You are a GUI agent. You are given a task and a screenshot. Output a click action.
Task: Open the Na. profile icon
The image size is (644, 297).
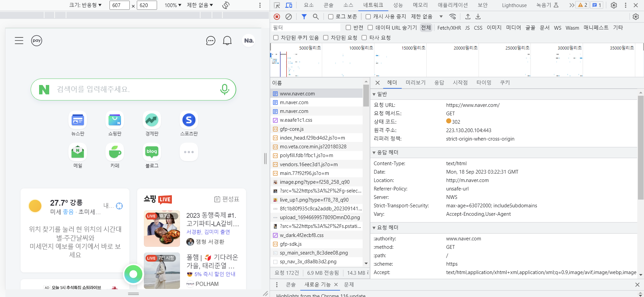point(249,41)
